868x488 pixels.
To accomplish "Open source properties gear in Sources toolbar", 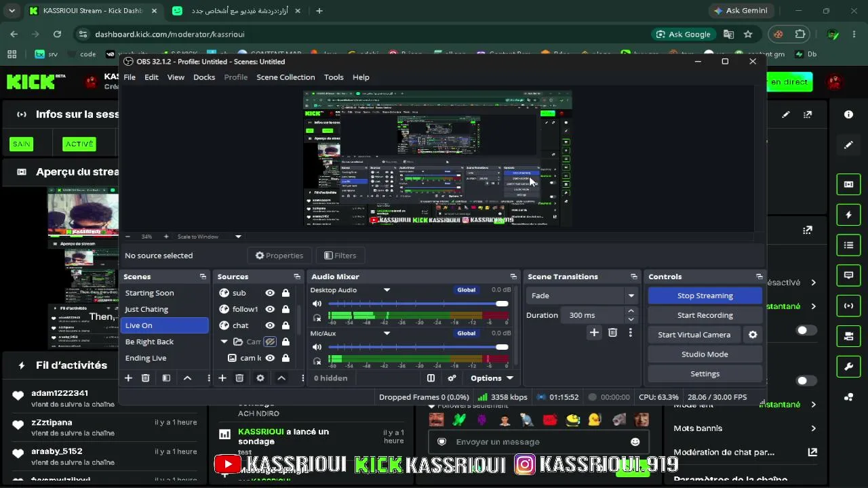I will coord(260,378).
